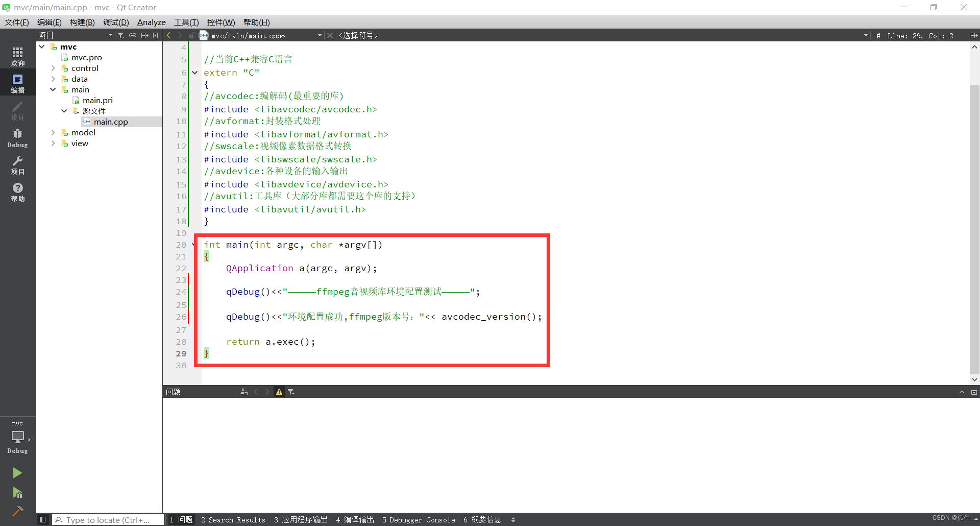980x526 pixels.
Task: Expand the control folder
Action: tap(53, 68)
